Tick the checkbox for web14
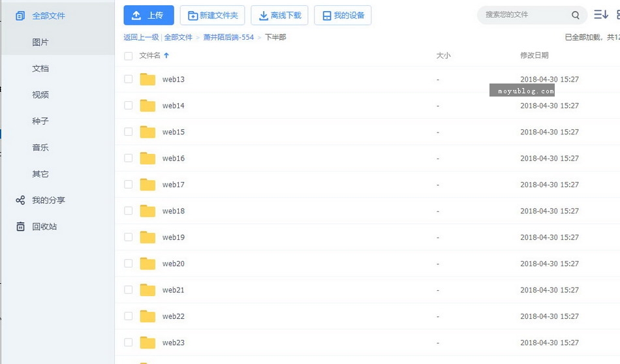The width and height of the screenshot is (620, 364). (x=129, y=106)
